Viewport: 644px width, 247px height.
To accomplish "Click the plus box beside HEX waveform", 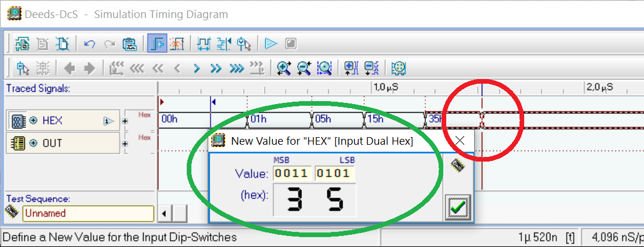I will 125,121.
